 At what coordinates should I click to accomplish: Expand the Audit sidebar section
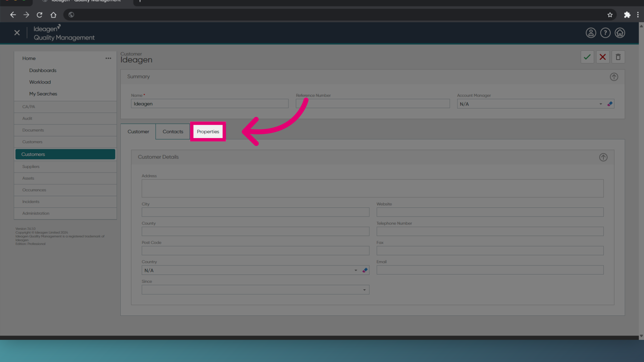[x=65, y=118]
